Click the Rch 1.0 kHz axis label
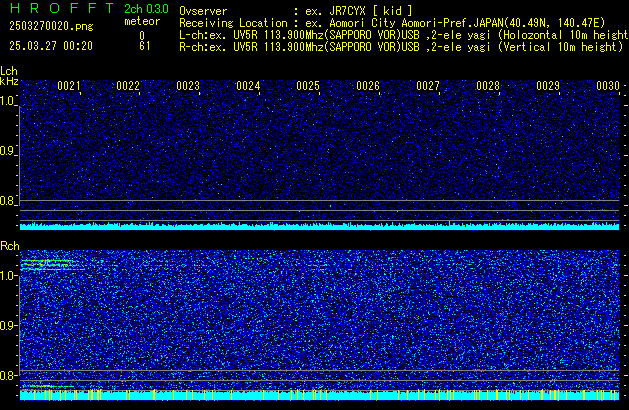 [x=8, y=276]
